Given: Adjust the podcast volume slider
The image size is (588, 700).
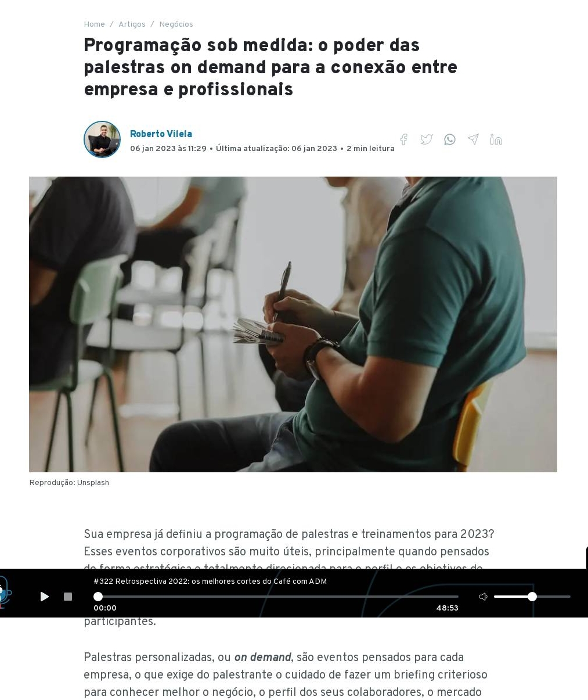Looking at the screenshot, I should 532,597.
